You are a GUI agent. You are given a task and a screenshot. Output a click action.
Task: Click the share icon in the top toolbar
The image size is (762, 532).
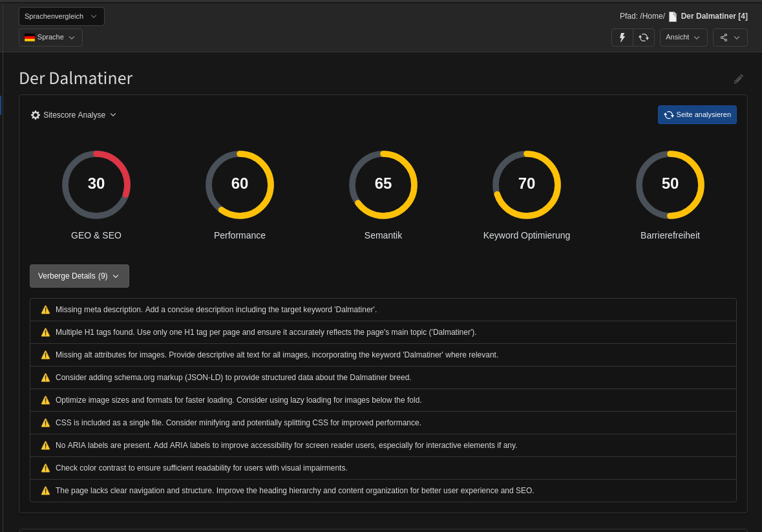point(725,37)
